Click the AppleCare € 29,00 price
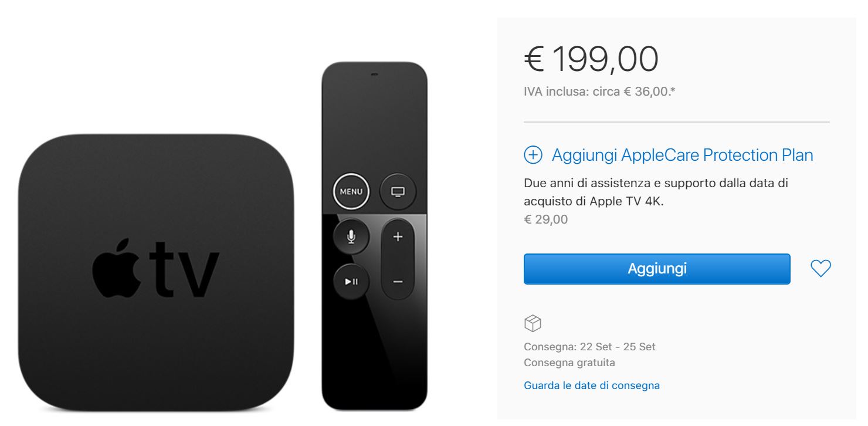The height and width of the screenshot is (426, 868). pos(545,219)
